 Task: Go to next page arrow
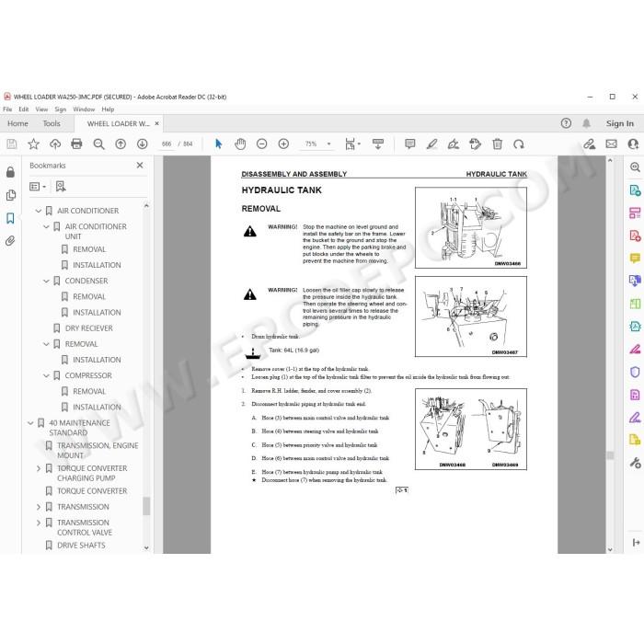142,144
